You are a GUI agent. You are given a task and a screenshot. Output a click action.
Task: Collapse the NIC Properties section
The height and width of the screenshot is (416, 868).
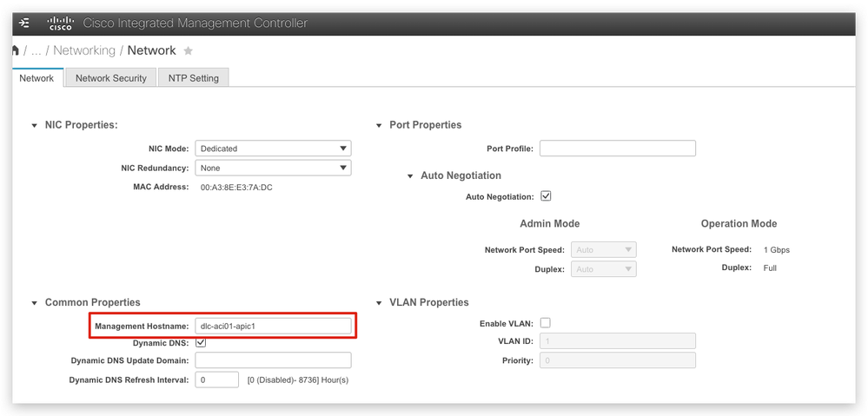coord(35,126)
